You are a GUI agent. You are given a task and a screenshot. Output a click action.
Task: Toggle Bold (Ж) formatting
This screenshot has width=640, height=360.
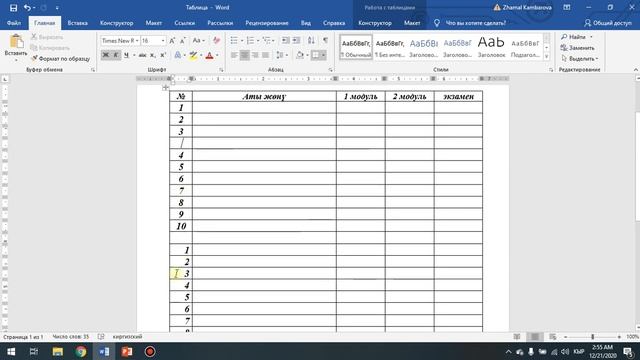tap(106, 55)
